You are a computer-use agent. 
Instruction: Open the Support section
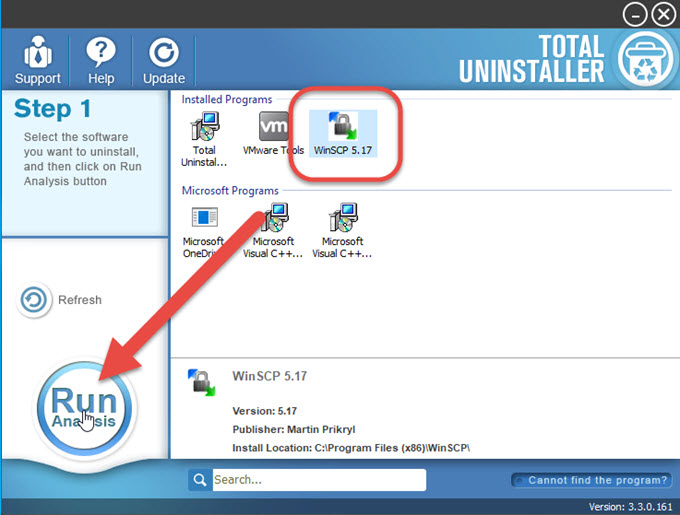tap(38, 60)
